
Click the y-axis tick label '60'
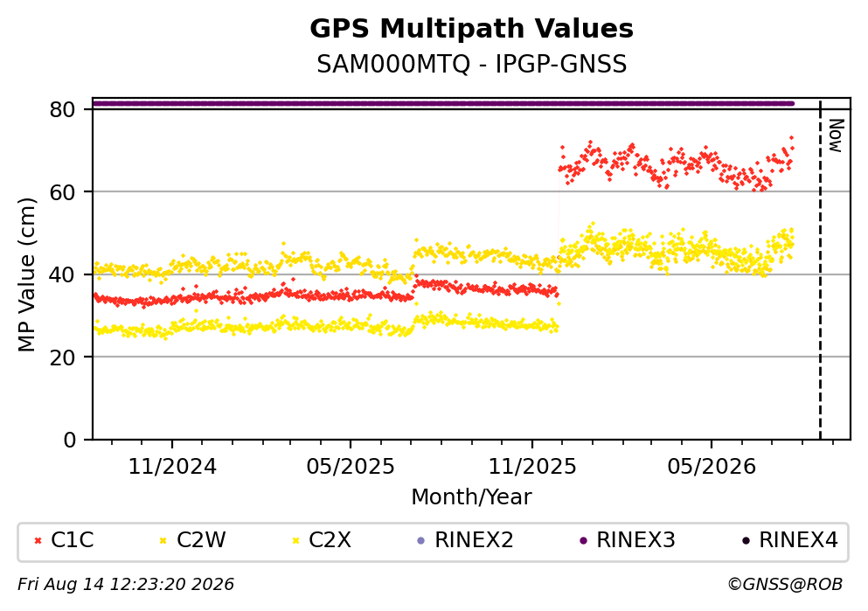tap(62, 192)
